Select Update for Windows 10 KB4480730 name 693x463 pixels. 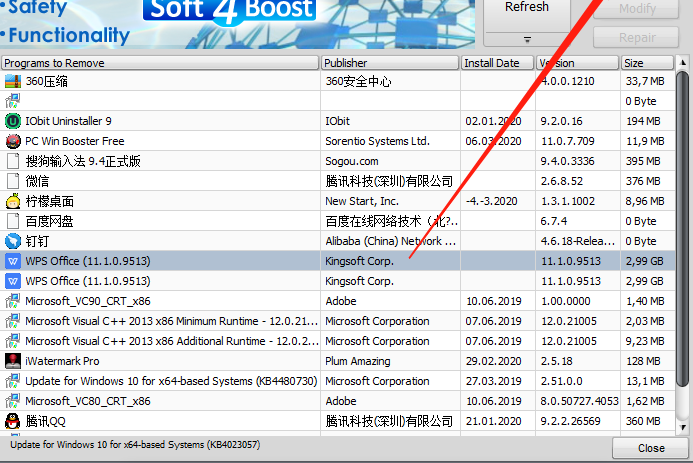click(x=171, y=381)
